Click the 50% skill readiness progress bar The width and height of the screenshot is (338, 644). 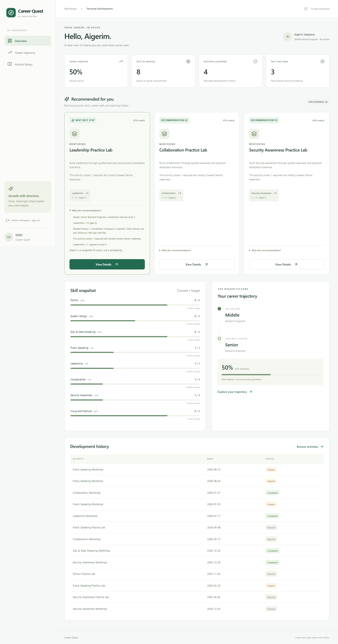pyautogui.click(x=270, y=375)
